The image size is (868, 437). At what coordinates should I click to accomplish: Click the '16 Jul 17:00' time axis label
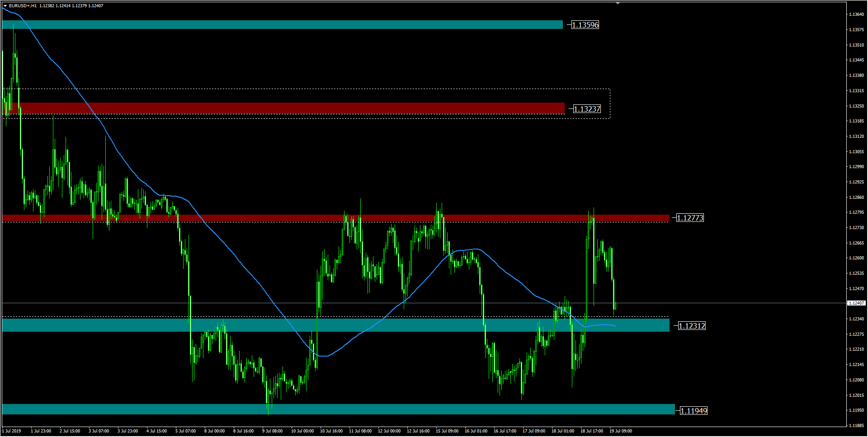[x=505, y=431]
